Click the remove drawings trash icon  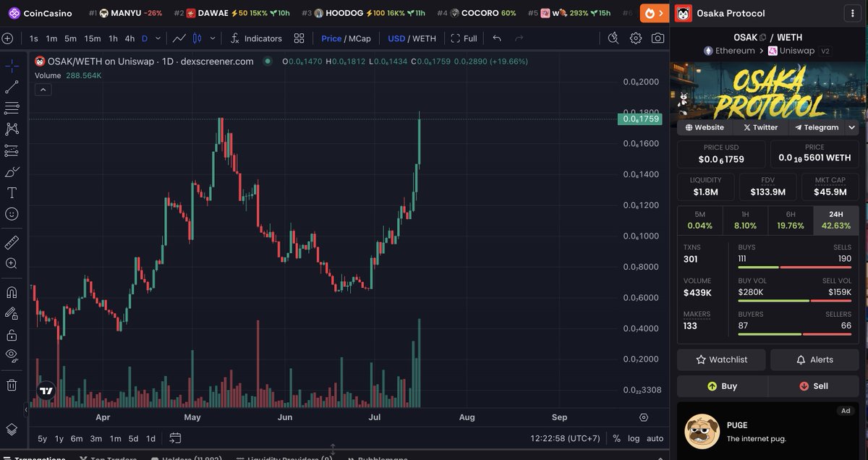(x=12, y=384)
